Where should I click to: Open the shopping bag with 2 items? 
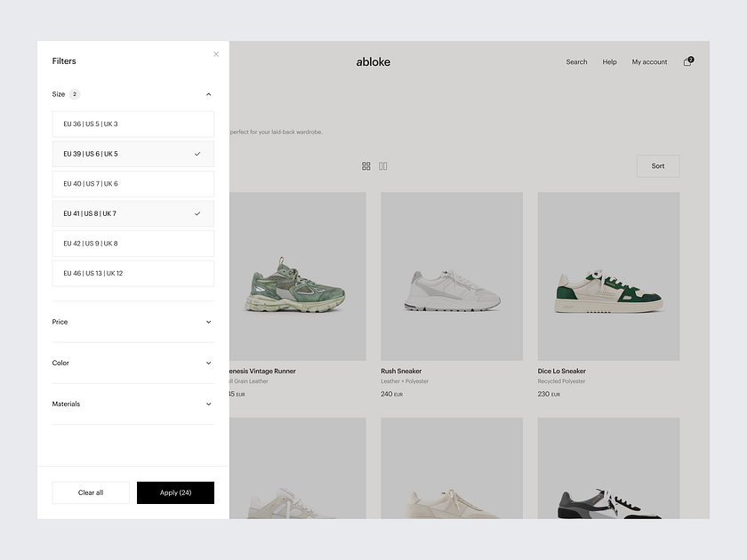click(687, 60)
